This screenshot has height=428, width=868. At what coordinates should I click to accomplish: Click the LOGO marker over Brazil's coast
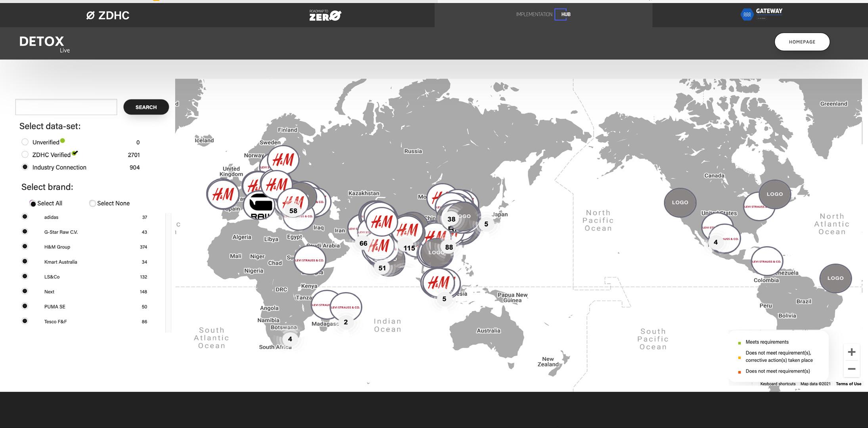point(835,278)
